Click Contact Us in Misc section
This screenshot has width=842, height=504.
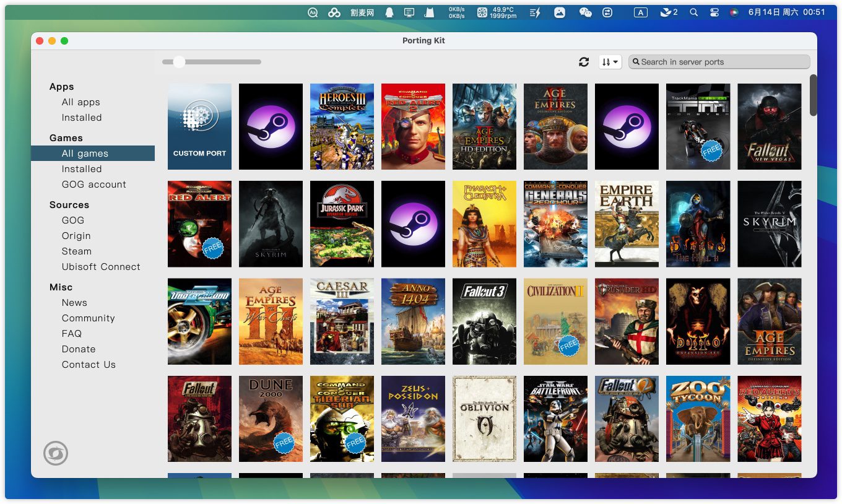89,365
